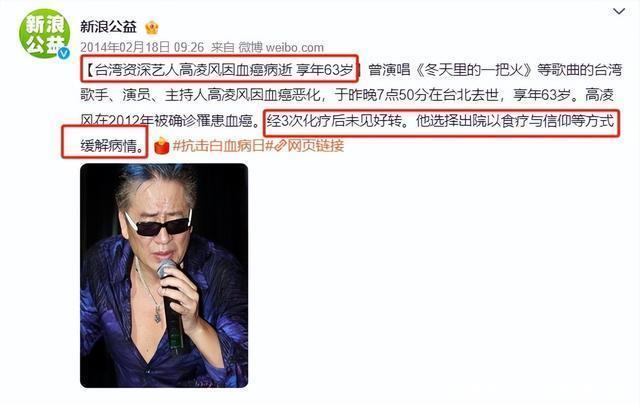The image size is (640, 405).
Task: Click the chain link icon before 网页链接
Action: [x=280, y=146]
